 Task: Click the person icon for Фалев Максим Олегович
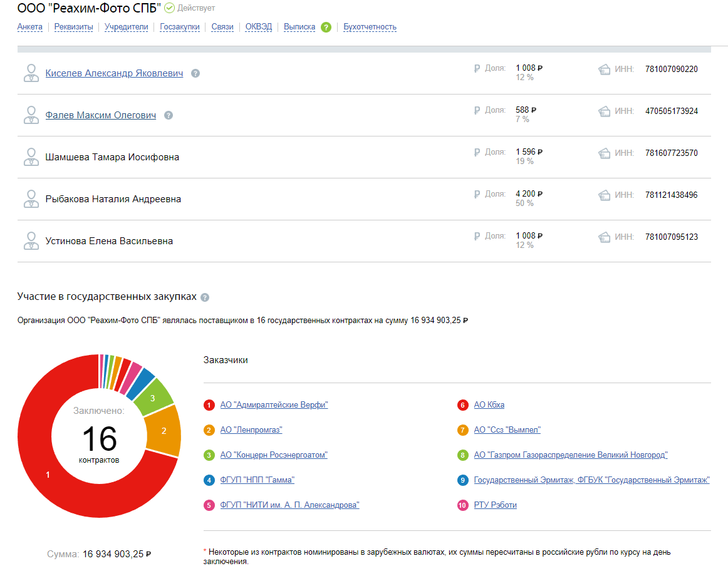click(x=31, y=115)
